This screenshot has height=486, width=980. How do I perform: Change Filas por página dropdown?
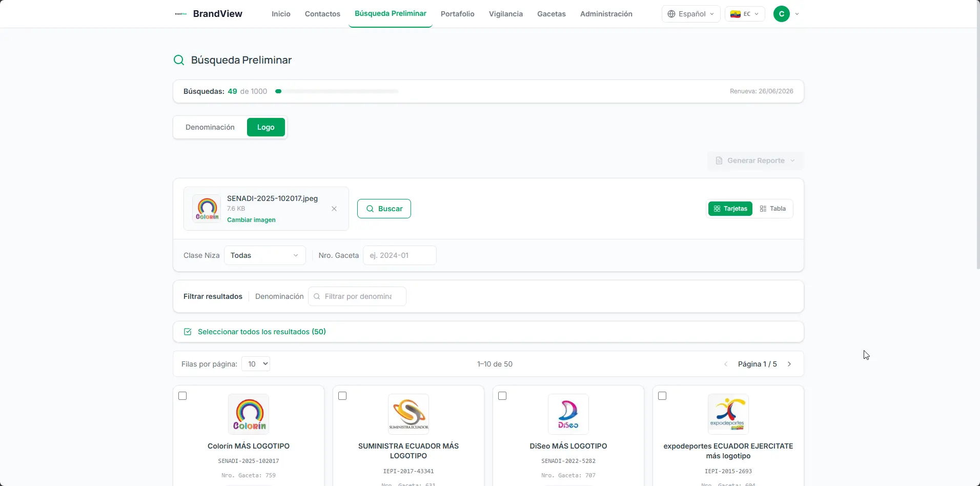256,364
